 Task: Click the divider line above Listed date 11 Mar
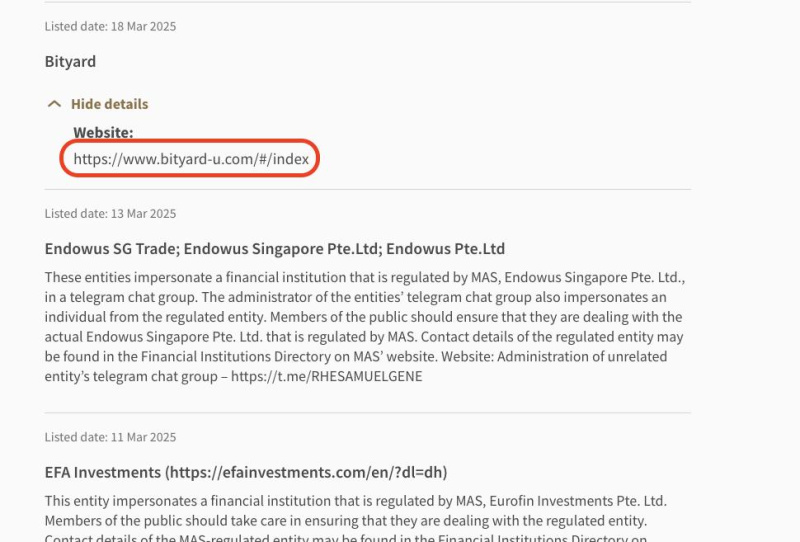tap(367, 412)
